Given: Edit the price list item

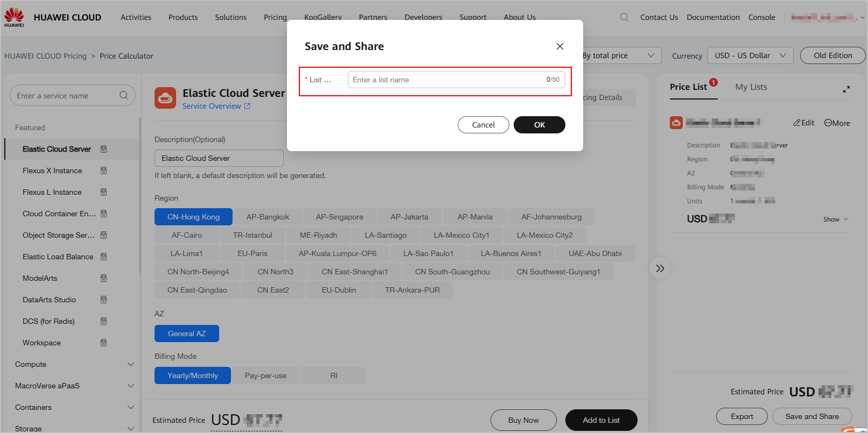Looking at the screenshot, I should click(804, 123).
